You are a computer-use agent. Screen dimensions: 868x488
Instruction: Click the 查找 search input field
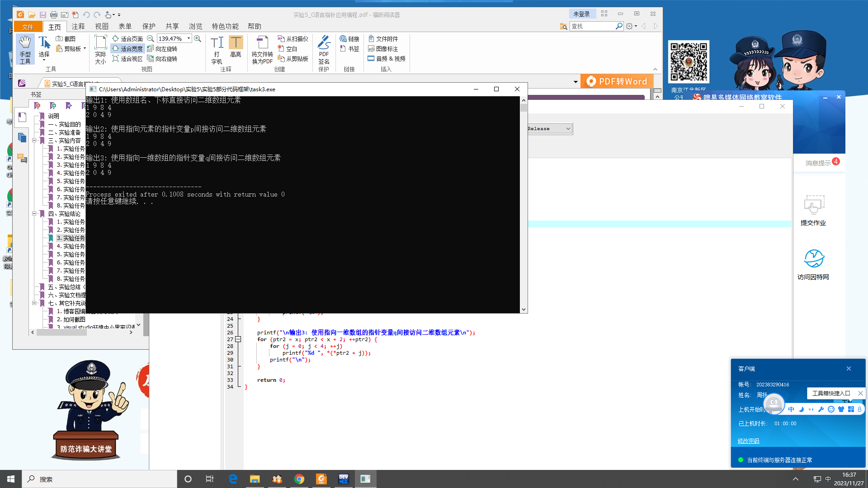coord(592,27)
